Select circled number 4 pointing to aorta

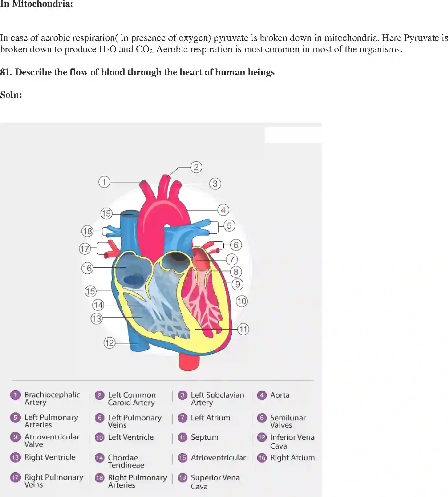pos(223,210)
